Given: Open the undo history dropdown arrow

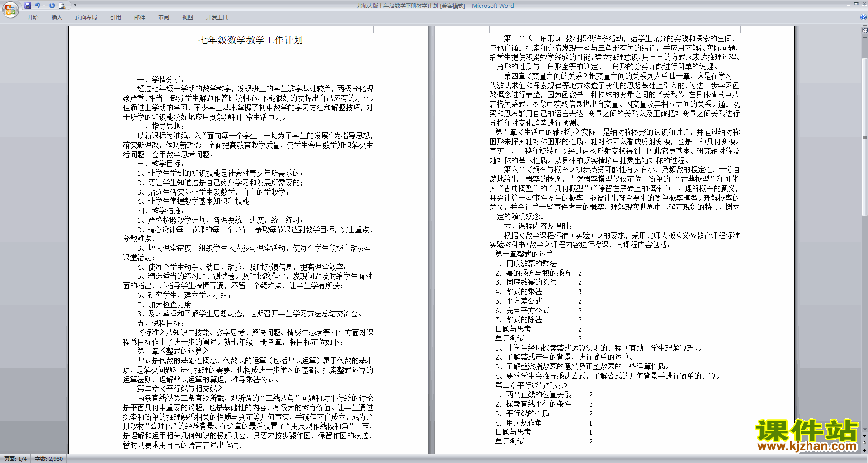Looking at the screenshot, I should click(x=44, y=5).
